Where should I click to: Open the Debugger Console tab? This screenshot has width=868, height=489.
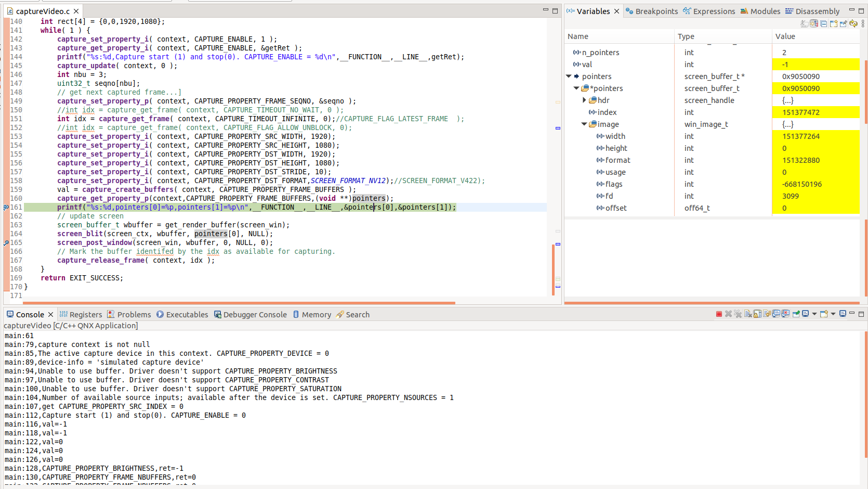[255, 315]
